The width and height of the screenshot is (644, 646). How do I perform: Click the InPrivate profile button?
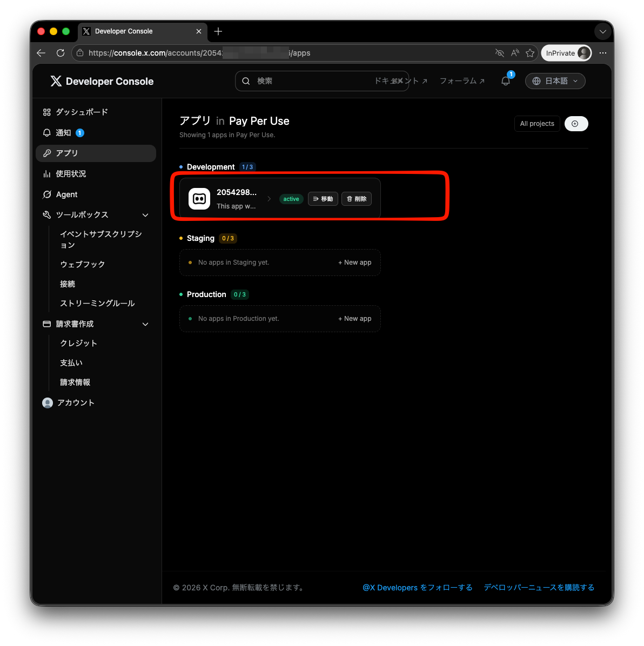(567, 53)
